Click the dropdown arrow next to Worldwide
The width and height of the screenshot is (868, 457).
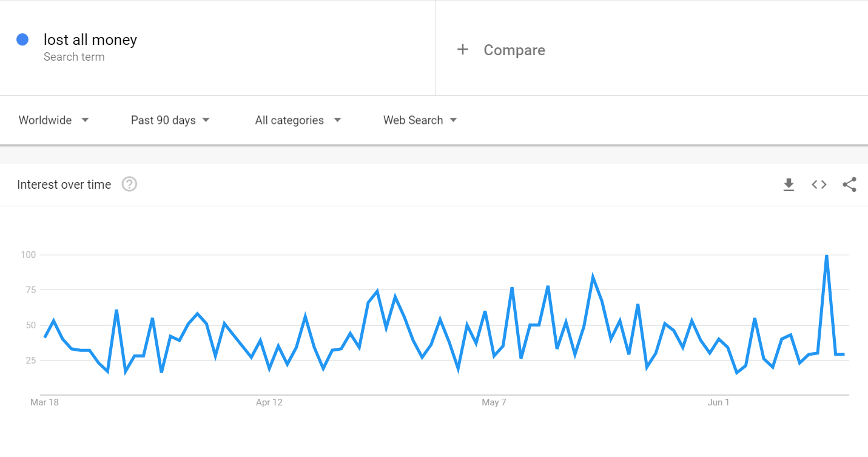[85, 120]
